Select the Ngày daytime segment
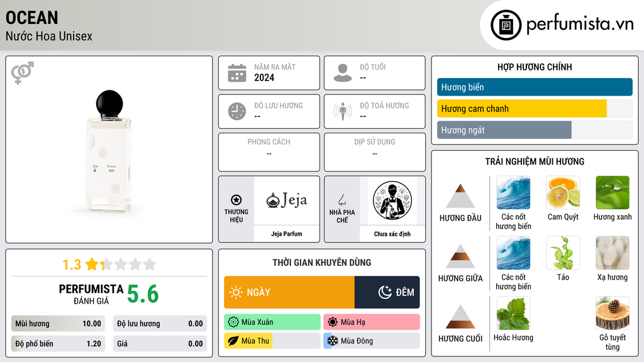The width and height of the screenshot is (644, 362). pyautogui.click(x=289, y=292)
